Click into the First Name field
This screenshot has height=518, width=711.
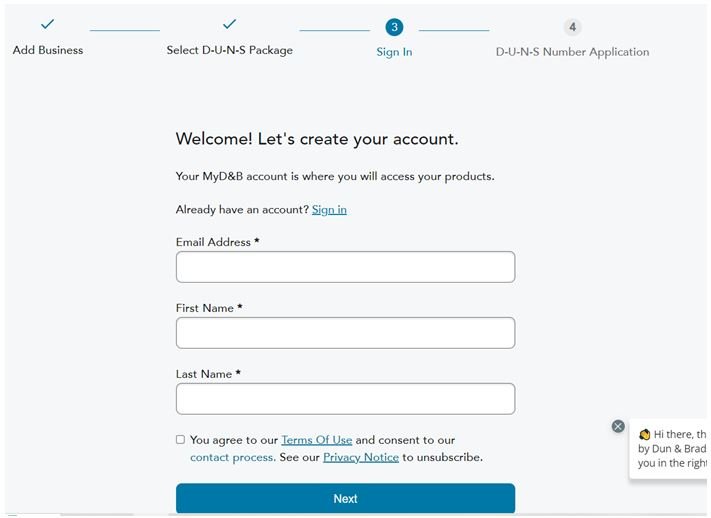(345, 333)
